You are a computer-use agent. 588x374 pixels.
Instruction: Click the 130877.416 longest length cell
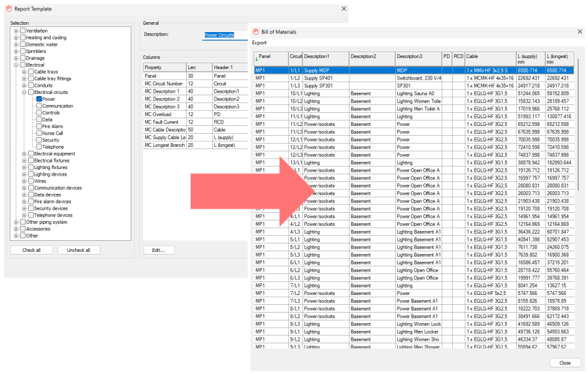click(x=559, y=117)
